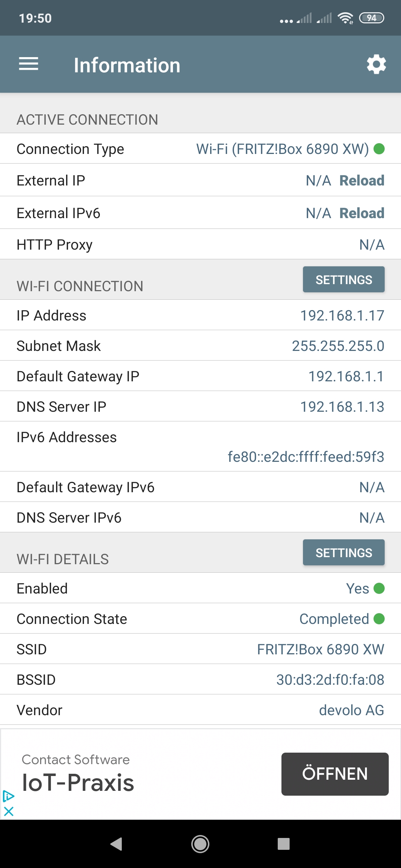Tap the green Connection Type status dot

[379, 149]
